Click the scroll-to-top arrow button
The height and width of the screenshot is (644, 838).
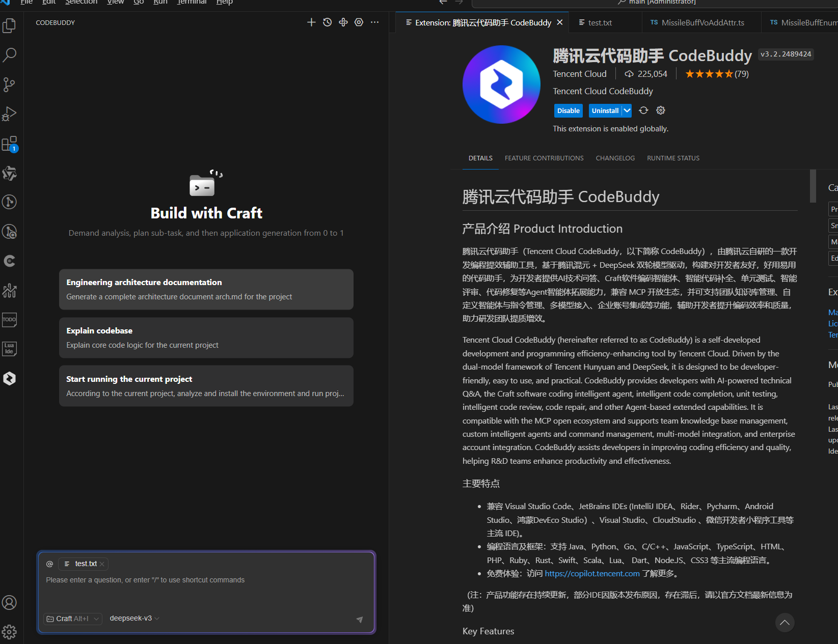pos(785,623)
